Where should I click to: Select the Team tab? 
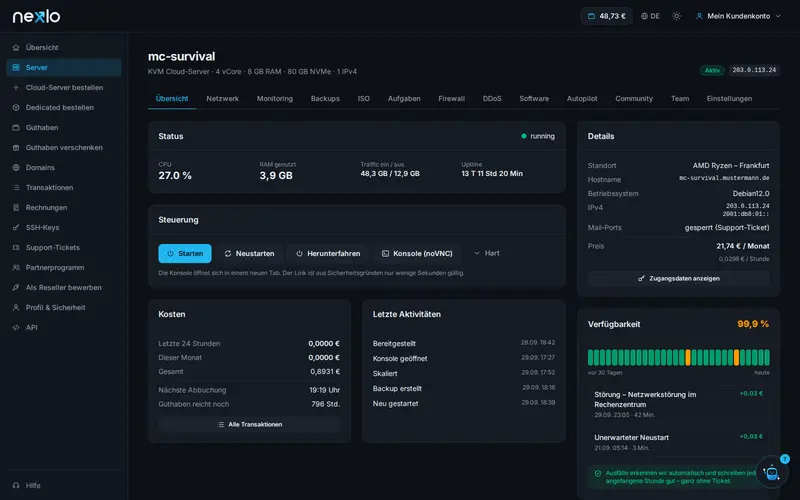pos(680,98)
